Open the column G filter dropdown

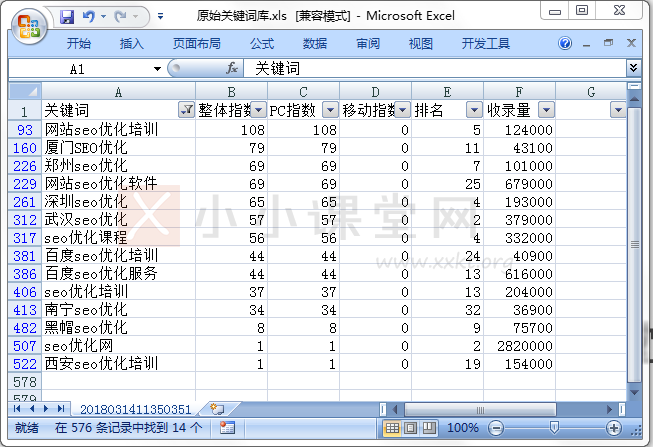[618, 110]
